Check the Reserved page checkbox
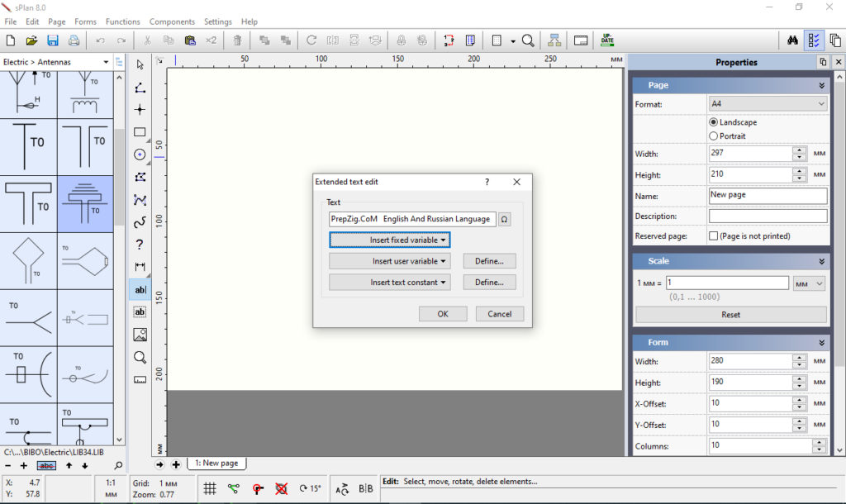This screenshot has height=504, width=846. (714, 236)
